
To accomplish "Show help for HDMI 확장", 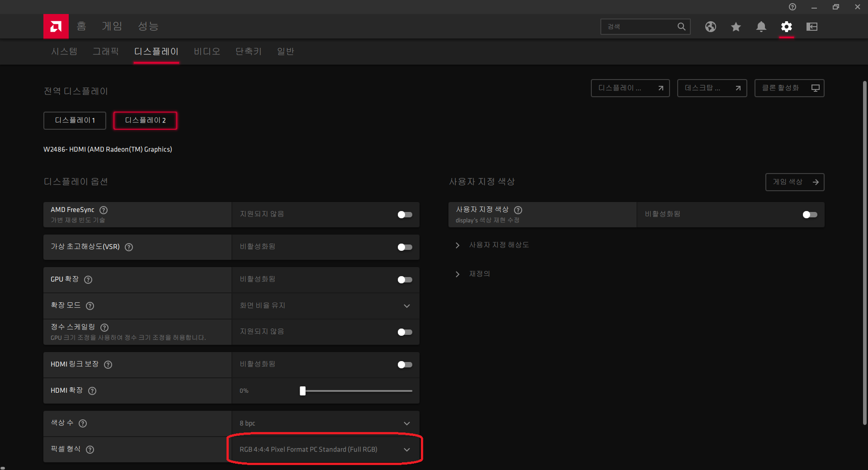I will (92, 391).
